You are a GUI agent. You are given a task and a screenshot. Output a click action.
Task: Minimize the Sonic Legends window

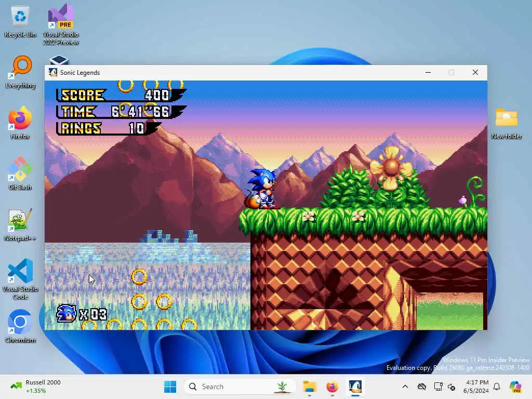click(428, 72)
